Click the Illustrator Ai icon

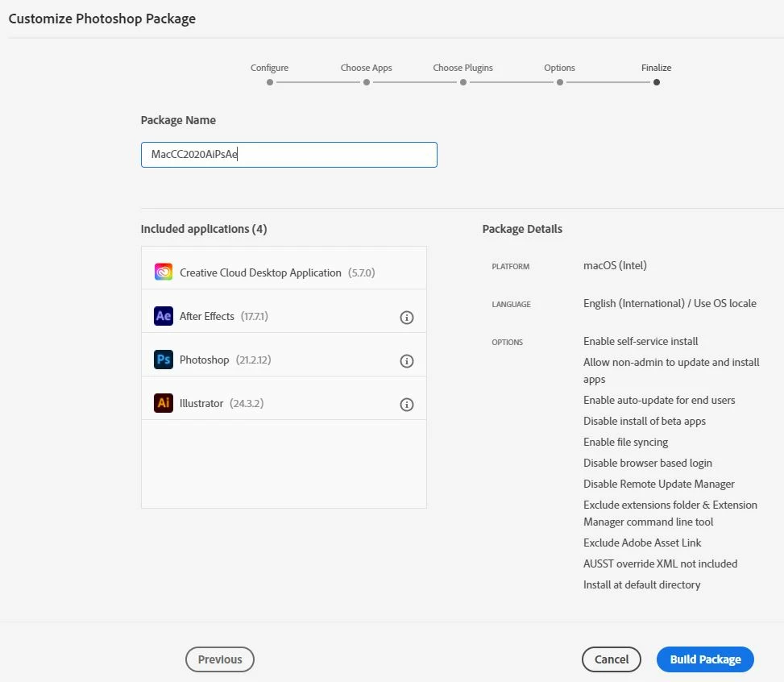(163, 403)
